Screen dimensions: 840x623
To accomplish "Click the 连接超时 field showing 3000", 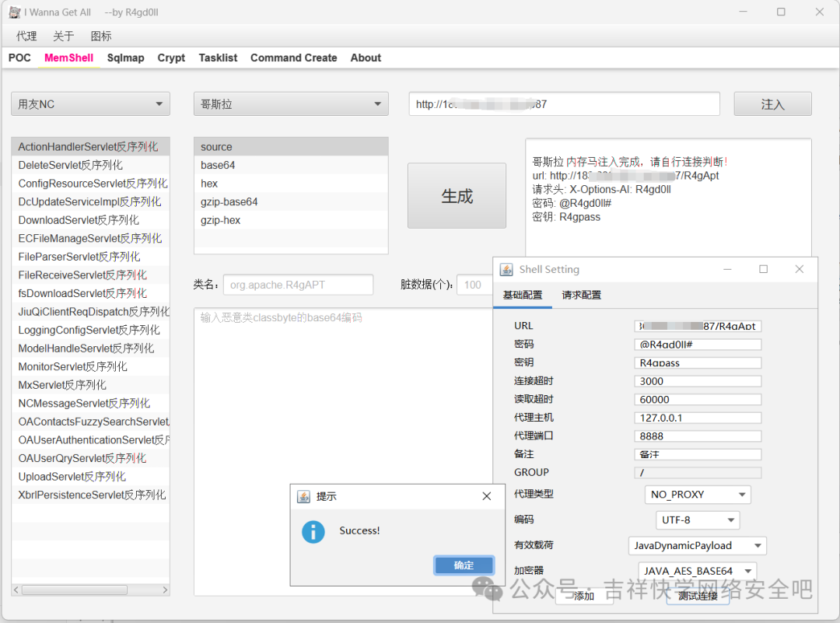I will tap(698, 381).
